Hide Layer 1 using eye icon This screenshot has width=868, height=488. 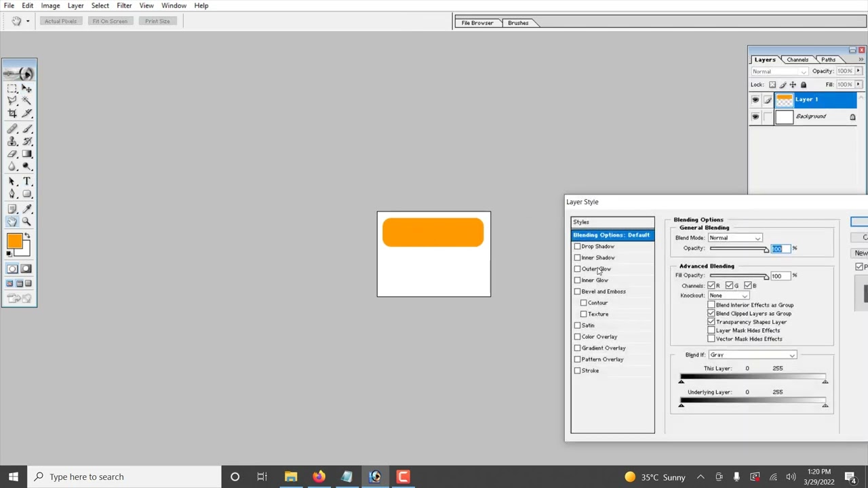[755, 100]
